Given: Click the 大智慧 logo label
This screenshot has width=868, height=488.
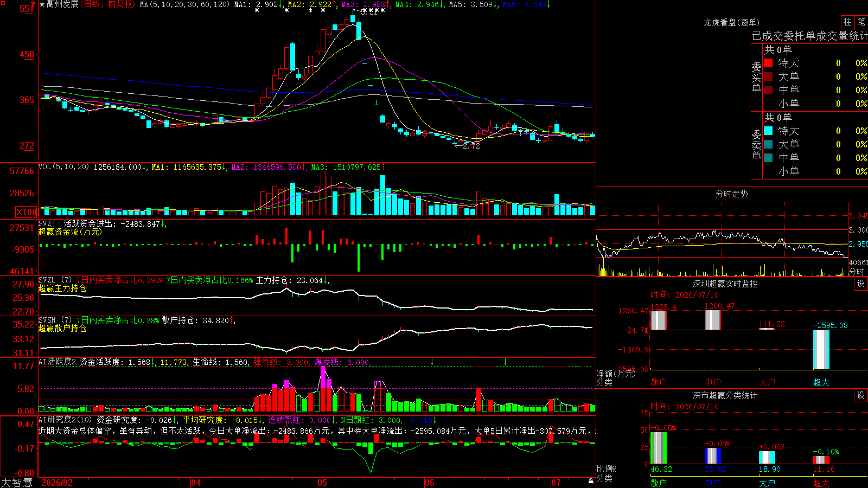Looking at the screenshot, I should click(17, 483).
